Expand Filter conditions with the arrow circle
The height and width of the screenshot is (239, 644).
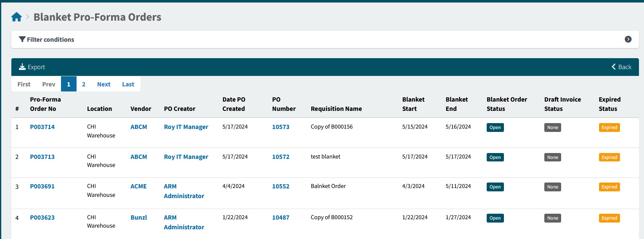(x=628, y=39)
